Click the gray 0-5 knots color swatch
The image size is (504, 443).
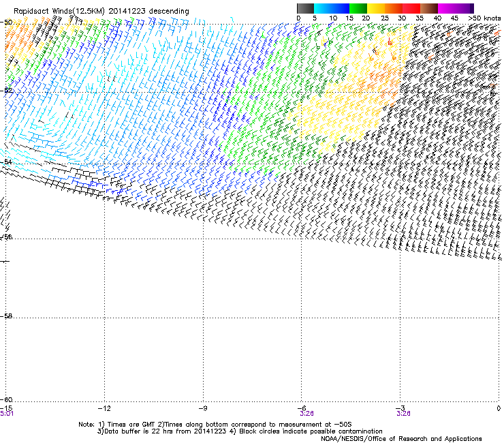(x=305, y=8)
